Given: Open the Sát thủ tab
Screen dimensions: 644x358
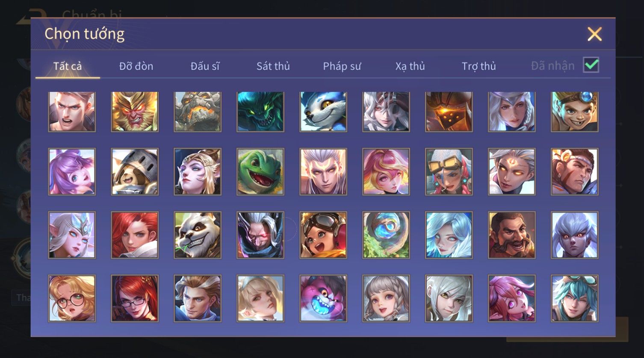Looking at the screenshot, I should (273, 66).
